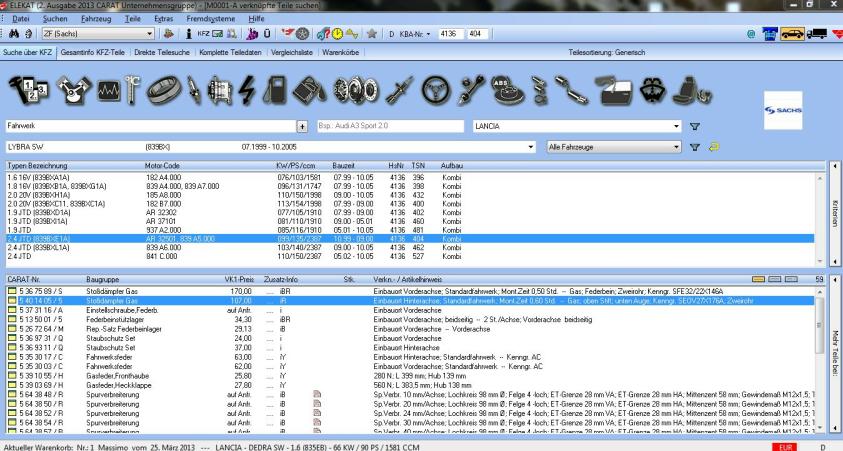Image resolution: width=843 pixels, height=451 pixels.
Task: Open the clutch discs category icon
Action: click(356, 90)
